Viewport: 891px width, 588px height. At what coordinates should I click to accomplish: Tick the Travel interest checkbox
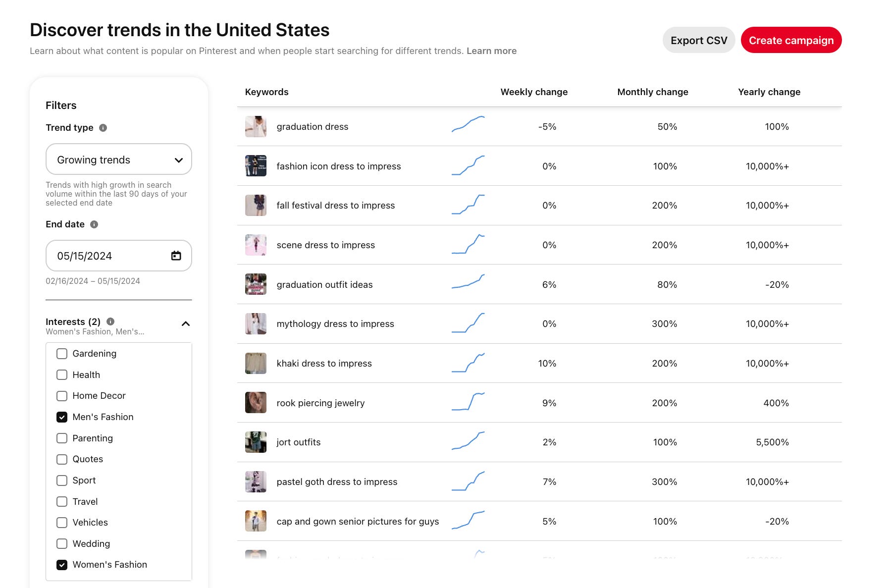click(62, 502)
